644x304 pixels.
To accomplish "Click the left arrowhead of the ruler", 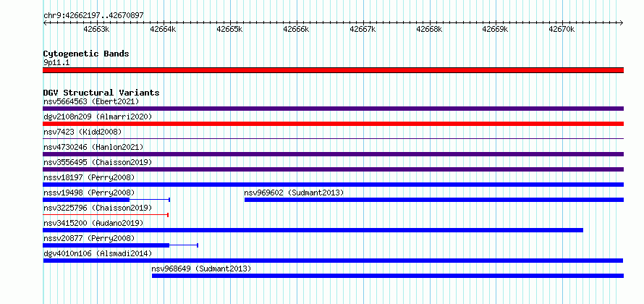I will pyautogui.click(x=45, y=22).
